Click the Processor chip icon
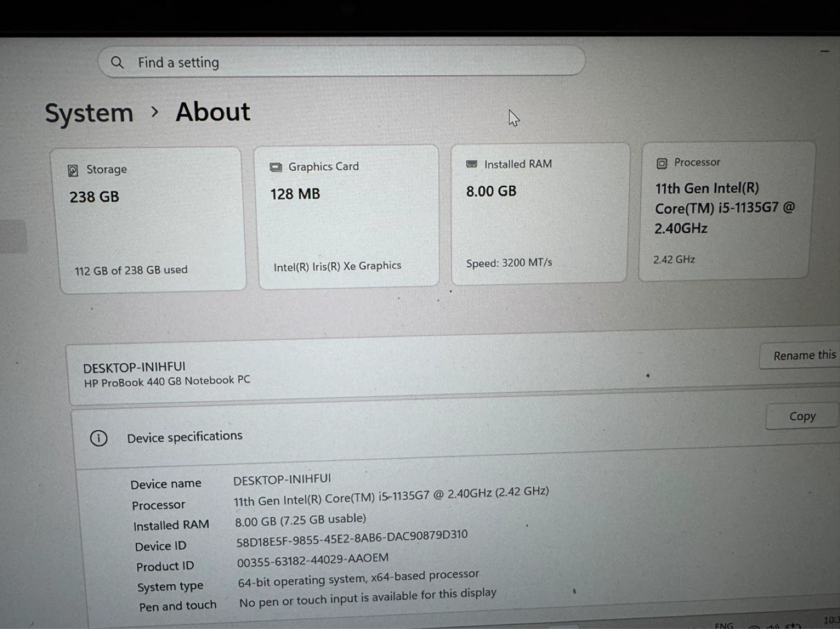The height and width of the screenshot is (629, 840). click(661, 163)
